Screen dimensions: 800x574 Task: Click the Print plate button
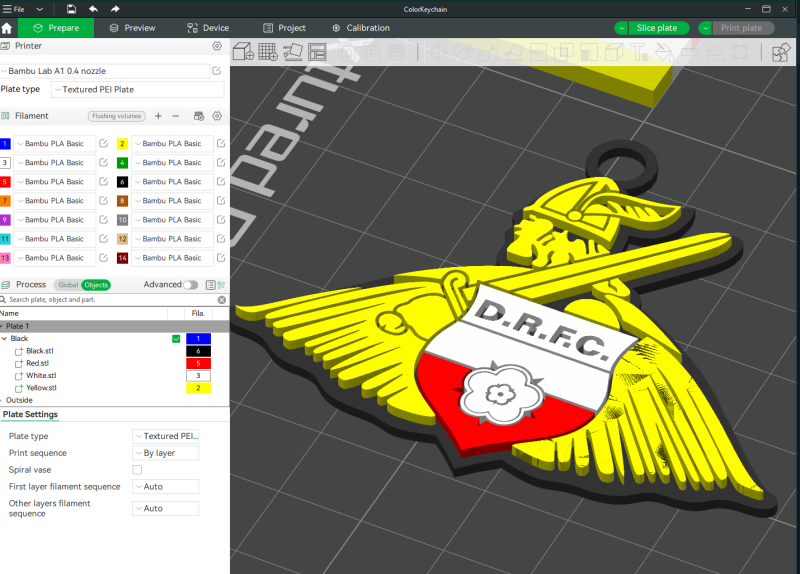click(741, 28)
